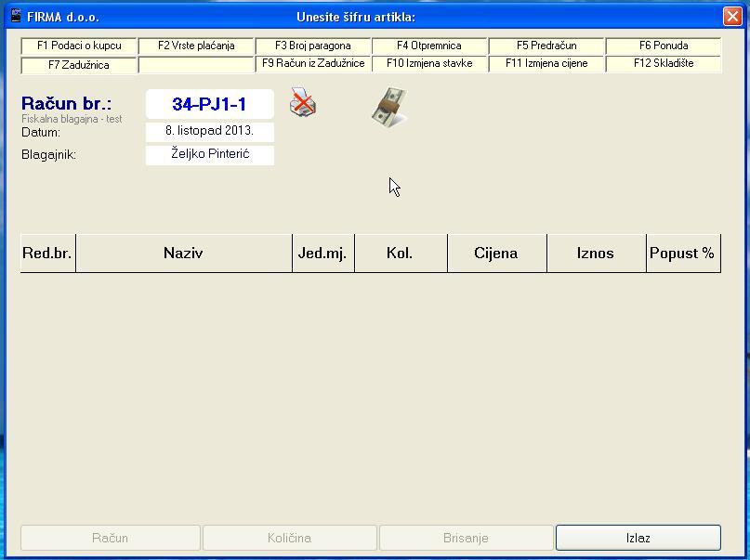Open F12 Skladište
The image size is (750, 560).
664,63
